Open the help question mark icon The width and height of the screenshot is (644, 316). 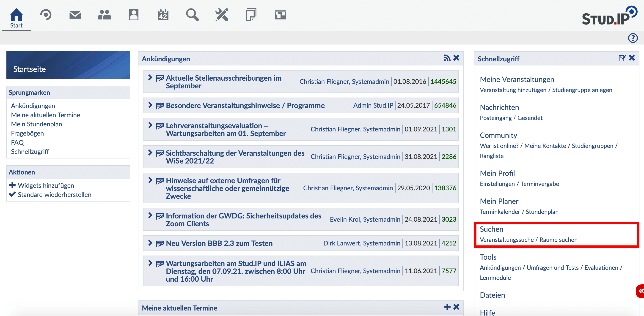pos(633,38)
